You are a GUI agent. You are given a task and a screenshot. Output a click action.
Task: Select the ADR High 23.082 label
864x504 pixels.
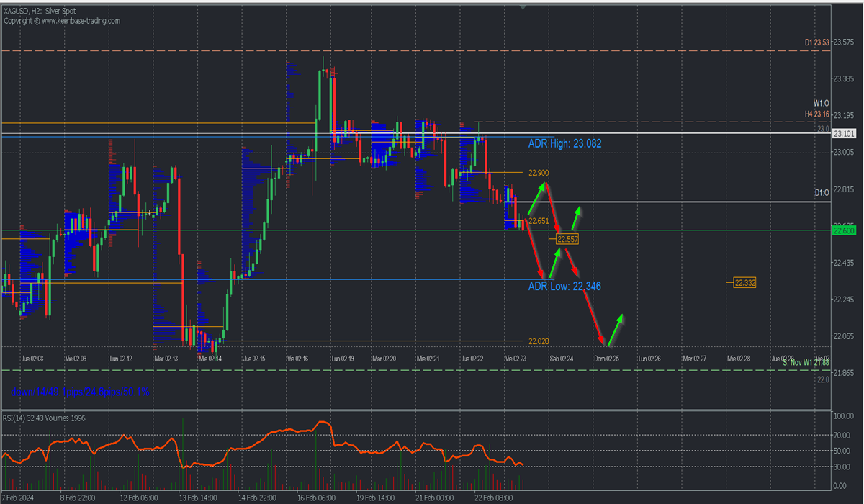click(564, 144)
